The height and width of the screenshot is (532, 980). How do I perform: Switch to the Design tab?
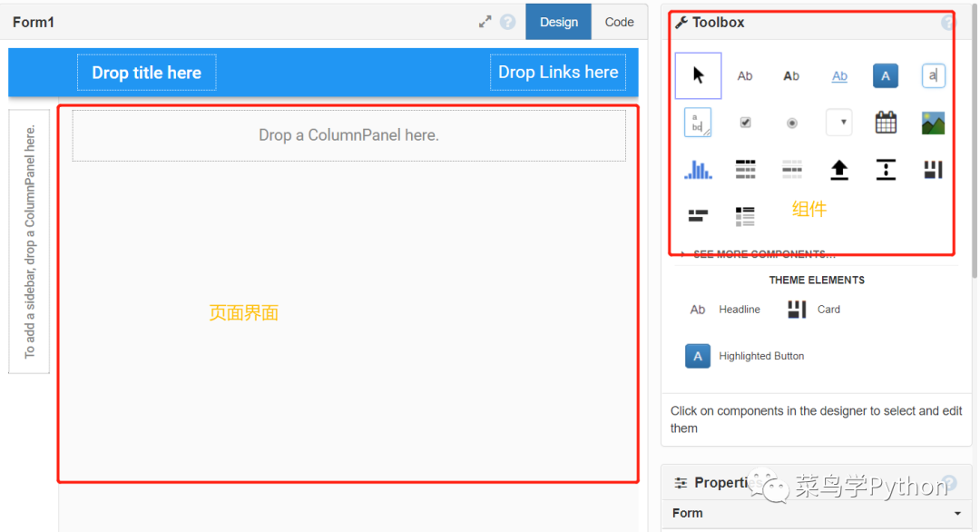pyautogui.click(x=559, y=22)
